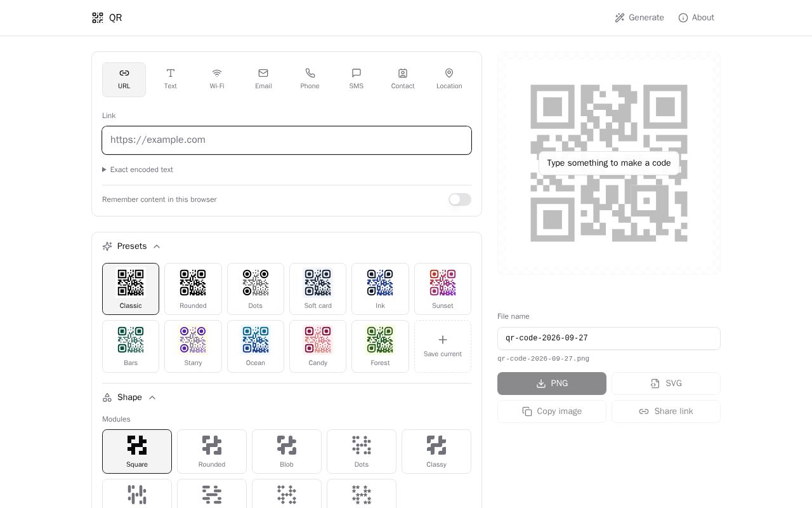Open the Phone tab
The width and height of the screenshot is (812, 508).
tap(310, 79)
